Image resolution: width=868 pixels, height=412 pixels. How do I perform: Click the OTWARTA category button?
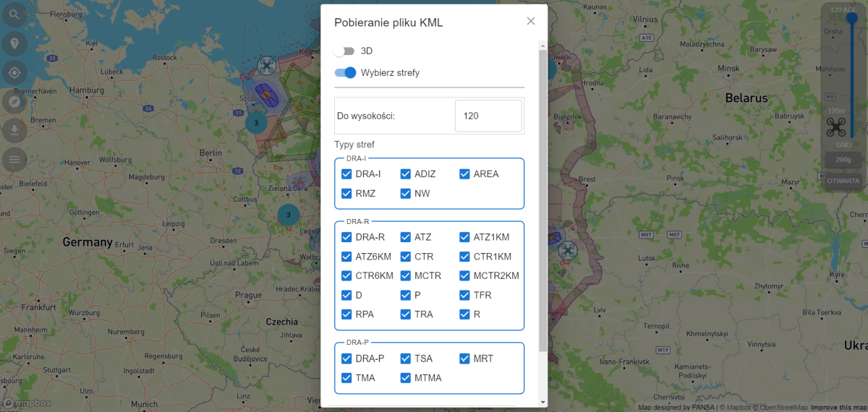[843, 181]
